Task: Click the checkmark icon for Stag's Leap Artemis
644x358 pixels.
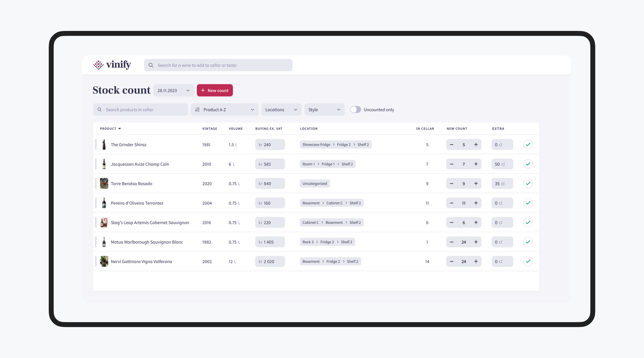Action: click(528, 222)
